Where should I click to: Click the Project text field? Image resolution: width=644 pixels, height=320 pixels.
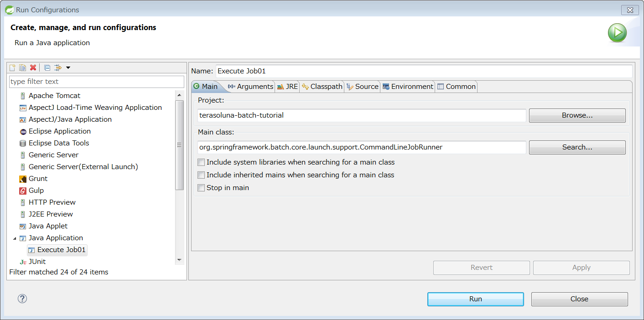point(362,115)
